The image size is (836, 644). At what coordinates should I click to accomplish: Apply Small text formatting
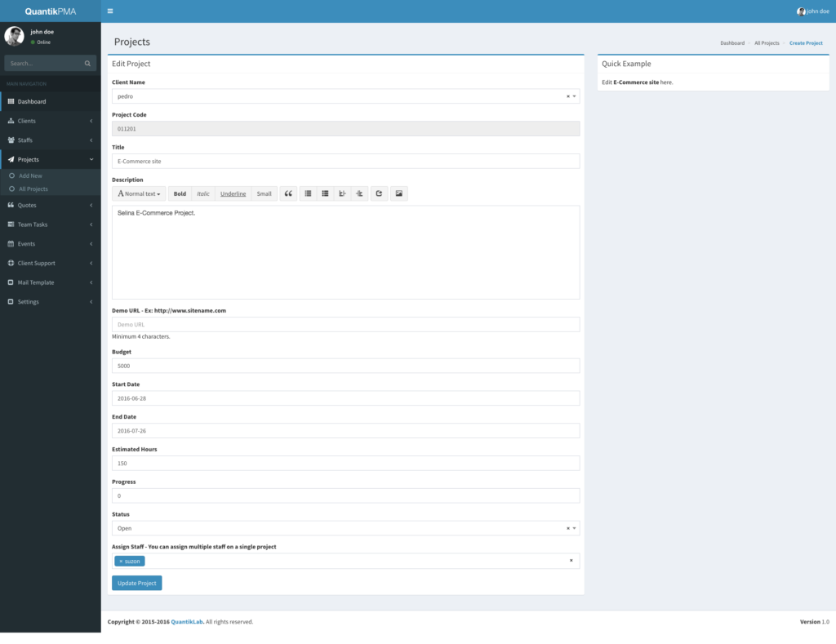point(264,193)
